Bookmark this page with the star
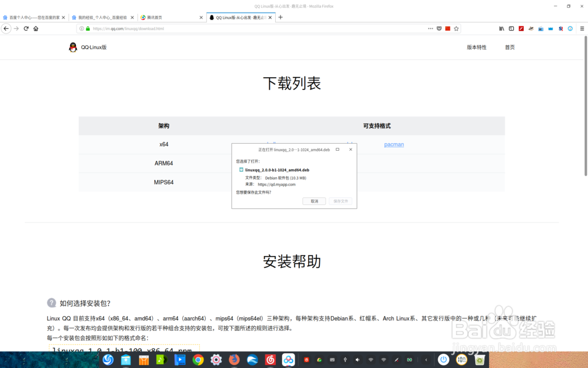 456,28
